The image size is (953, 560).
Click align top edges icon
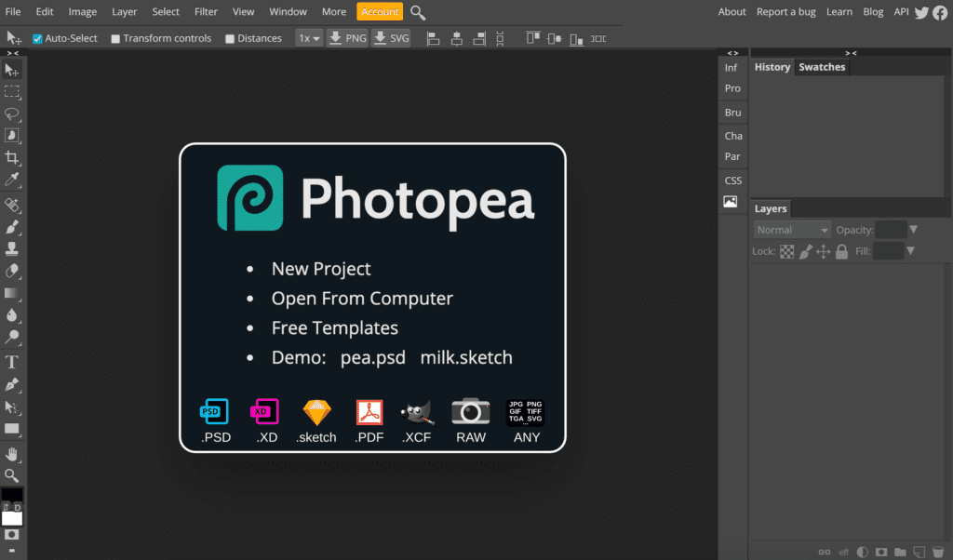point(533,38)
